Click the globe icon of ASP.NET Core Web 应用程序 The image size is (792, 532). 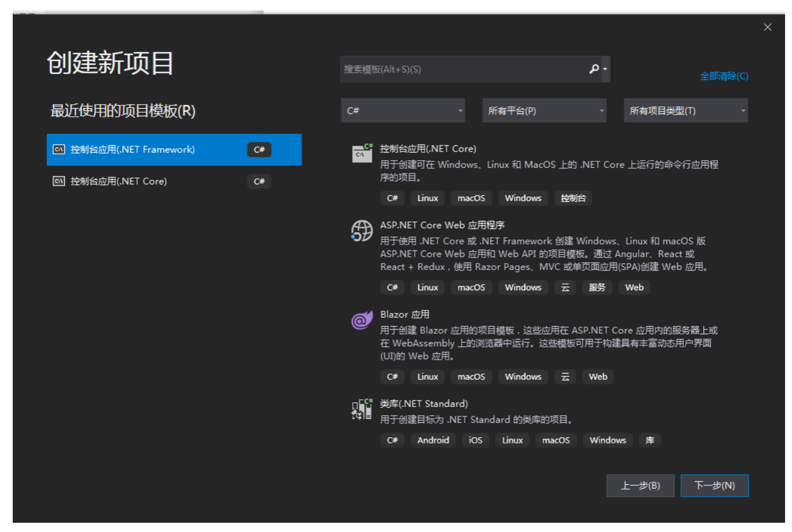click(362, 230)
